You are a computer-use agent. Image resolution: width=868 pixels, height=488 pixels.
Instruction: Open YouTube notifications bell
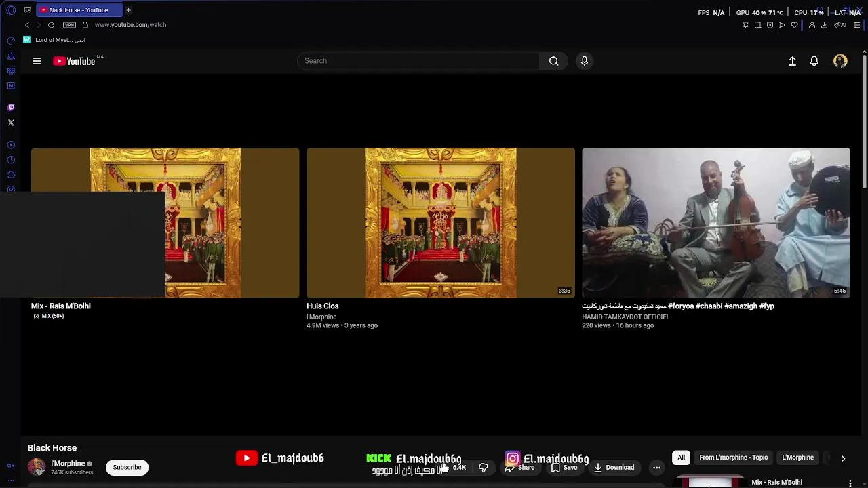[x=814, y=61]
